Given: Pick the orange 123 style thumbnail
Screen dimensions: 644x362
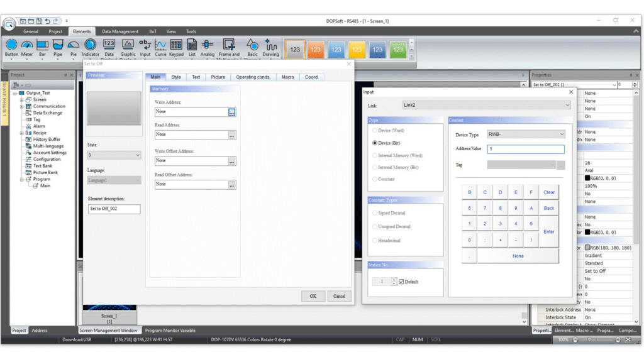Looking at the screenshot, I should (316, 49).
